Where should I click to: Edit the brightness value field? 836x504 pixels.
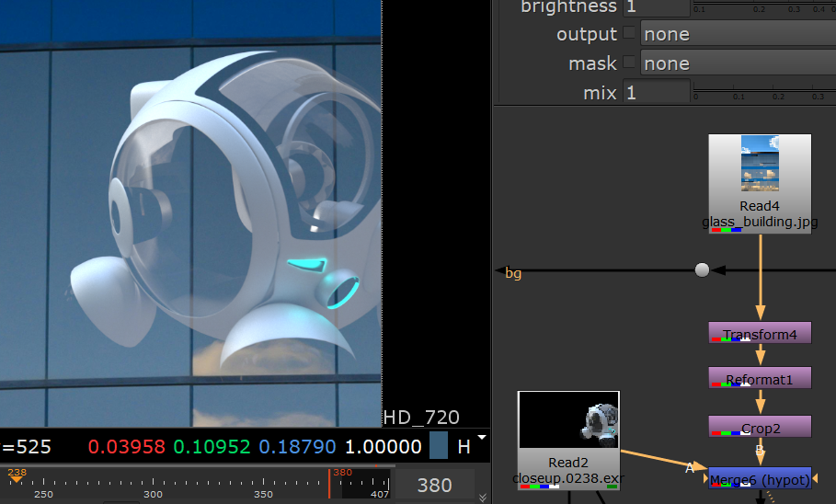(x=657, y=7)
